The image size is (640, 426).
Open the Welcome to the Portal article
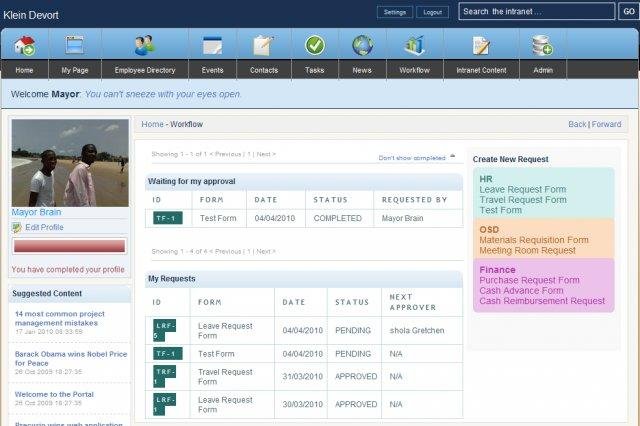[54, 394]
